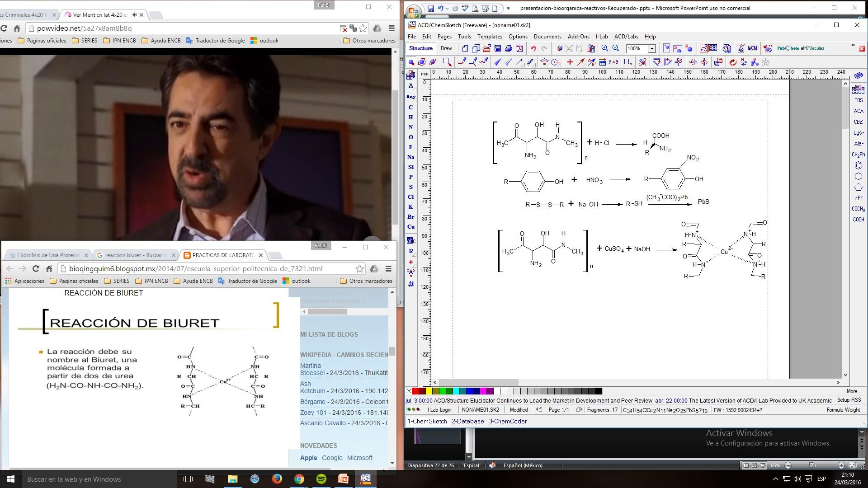
Task: Switch to Structure mode
Action: 420,48
